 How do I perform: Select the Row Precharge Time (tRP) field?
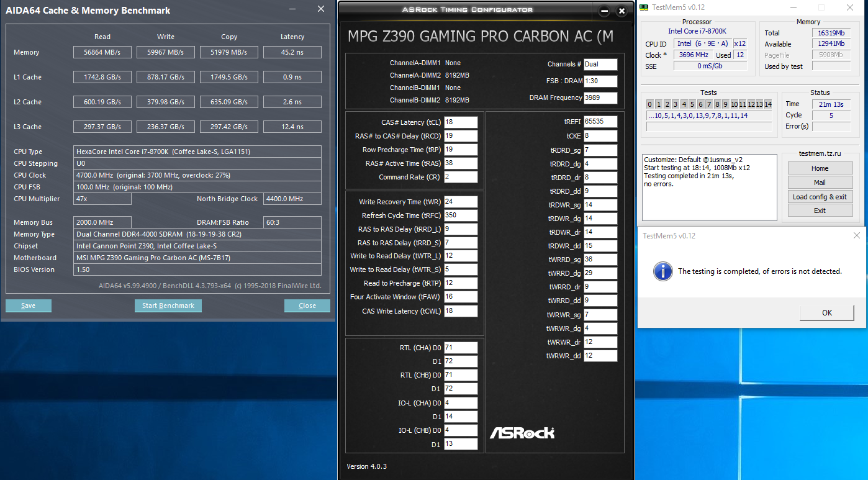pyautogui.click(x=461, y=150)
